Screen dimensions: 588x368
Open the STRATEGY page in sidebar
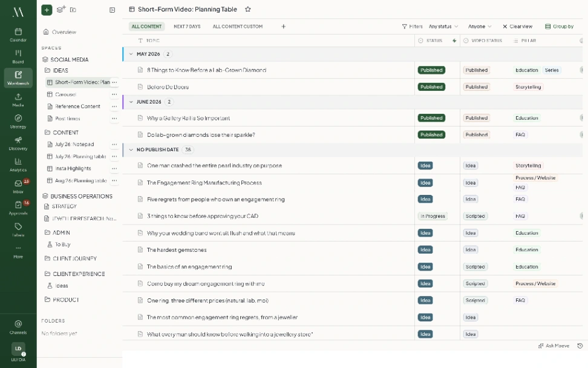pos(60,206)
